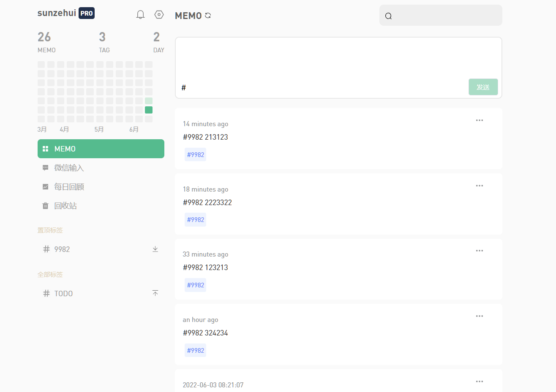The image size is (556, 392).
Task: Open the 每日回顾 menu item
Action: (x=101, y=187)
